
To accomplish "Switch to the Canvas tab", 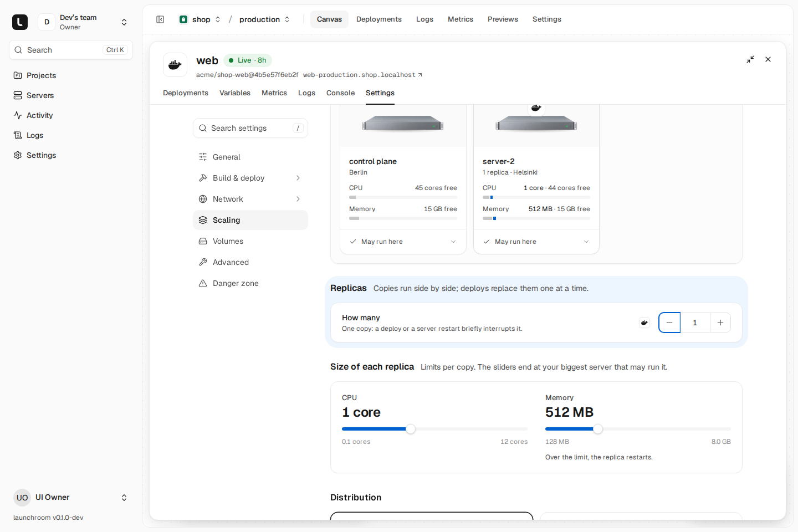I will coord(329,19).
